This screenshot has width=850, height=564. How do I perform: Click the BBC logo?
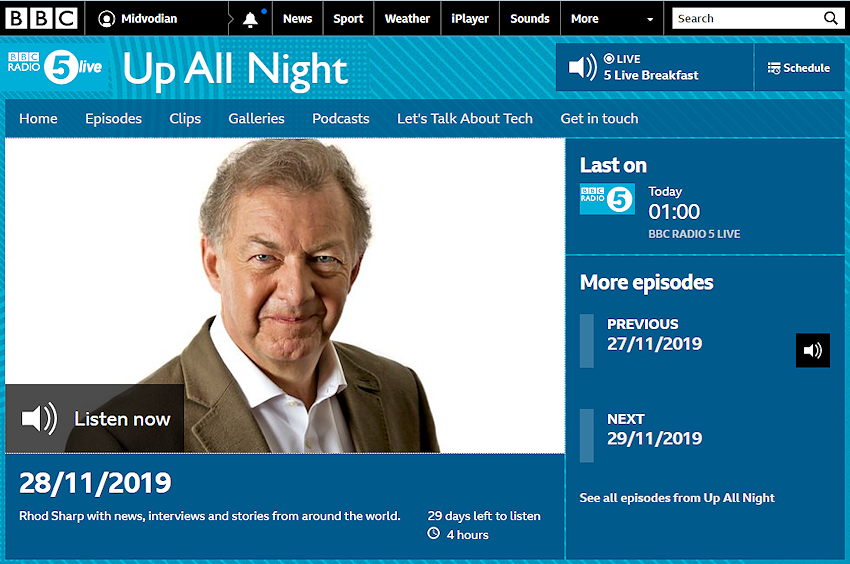[x=41, y=18]
